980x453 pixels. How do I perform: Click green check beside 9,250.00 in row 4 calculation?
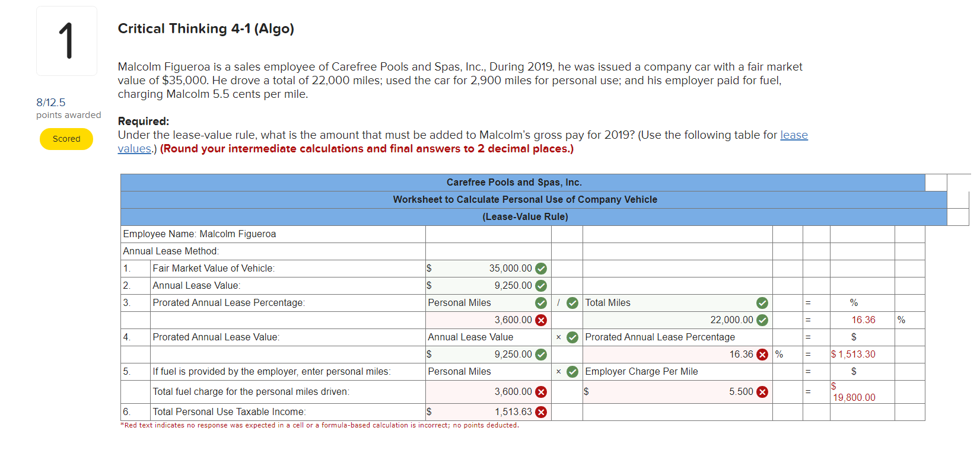pyautogui.click(x=541, y=355)
